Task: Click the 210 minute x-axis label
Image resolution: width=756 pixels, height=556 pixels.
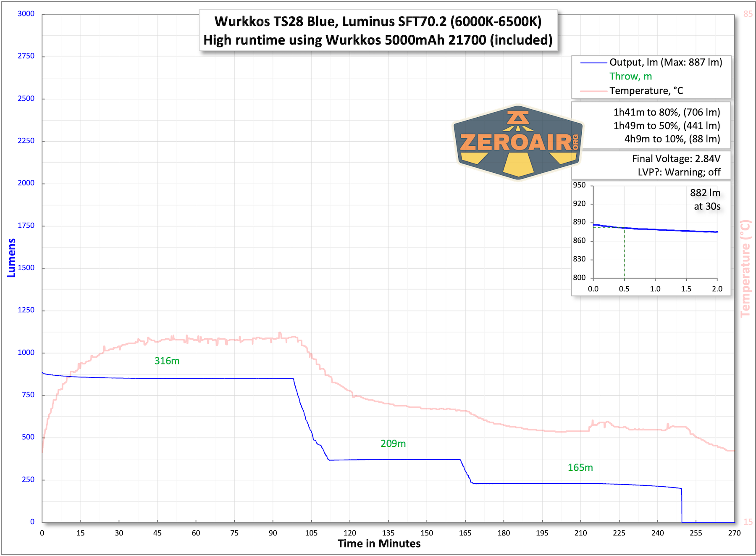Action: [580, 533]
